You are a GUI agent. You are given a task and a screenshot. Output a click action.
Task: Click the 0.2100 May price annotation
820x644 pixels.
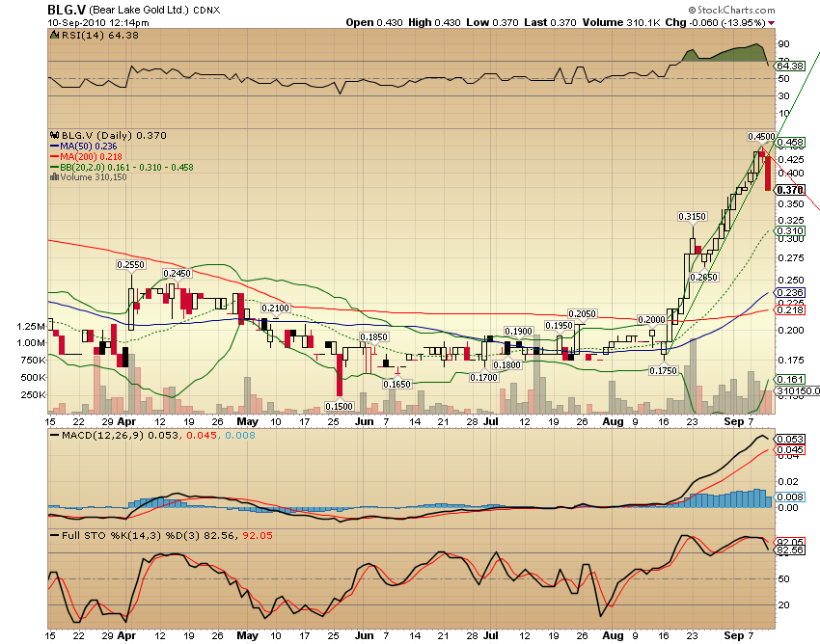point(276,308)
